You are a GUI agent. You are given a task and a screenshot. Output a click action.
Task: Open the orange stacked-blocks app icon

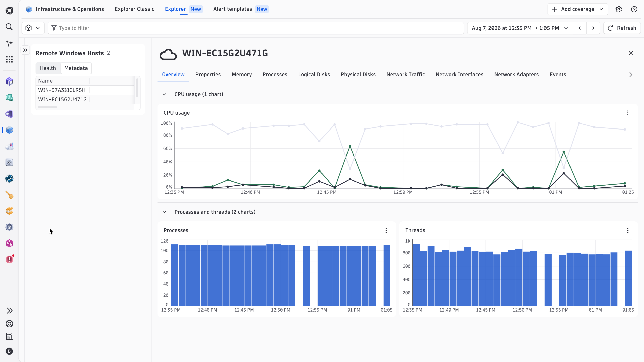click(9, 211)
